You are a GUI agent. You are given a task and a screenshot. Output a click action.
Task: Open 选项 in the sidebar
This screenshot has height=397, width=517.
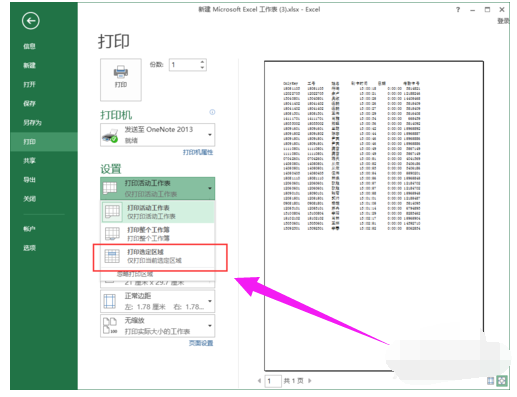[x=29, y=248]
